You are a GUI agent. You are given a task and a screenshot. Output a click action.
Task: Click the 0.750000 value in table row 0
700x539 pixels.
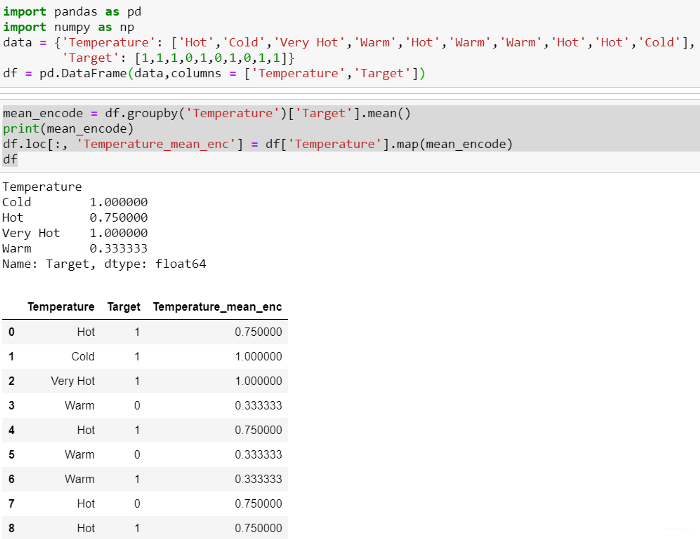tap(258, 332)
